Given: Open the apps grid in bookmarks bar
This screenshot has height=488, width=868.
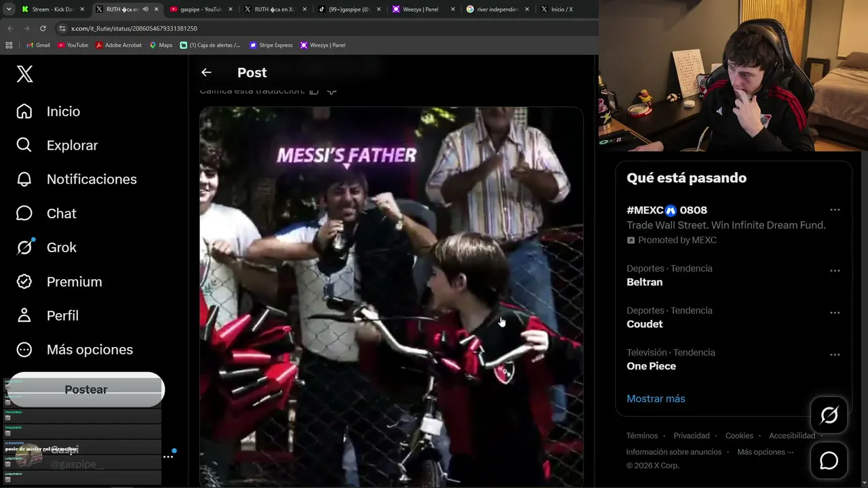Looking at the screenshot, I should (9, 45).
